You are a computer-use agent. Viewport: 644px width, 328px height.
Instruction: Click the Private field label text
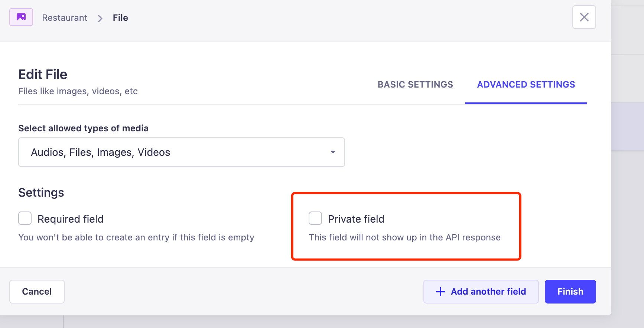click(x=355, y=219)
